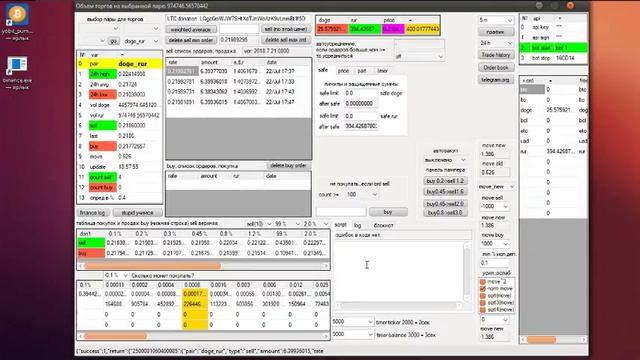Click the telegram.org button
This screenshot has width=640, height=360.
click(x=496, y=80)
